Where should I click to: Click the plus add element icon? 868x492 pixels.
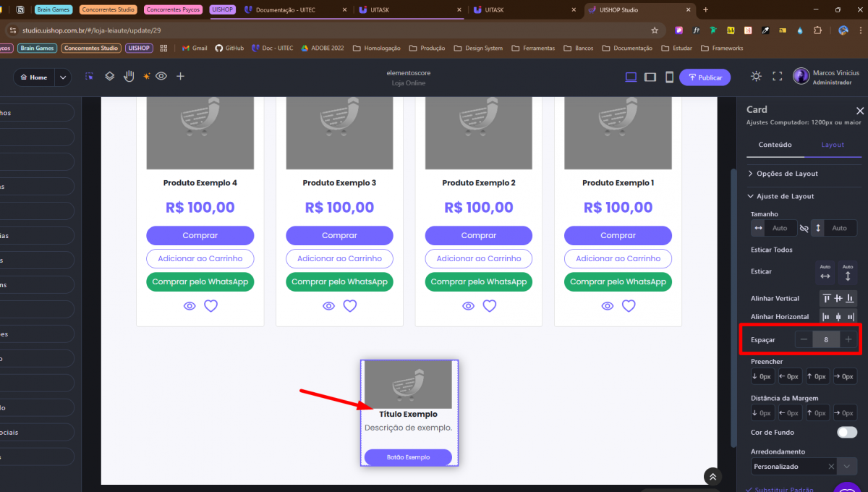pyautogui.click(x=180, y=77)
